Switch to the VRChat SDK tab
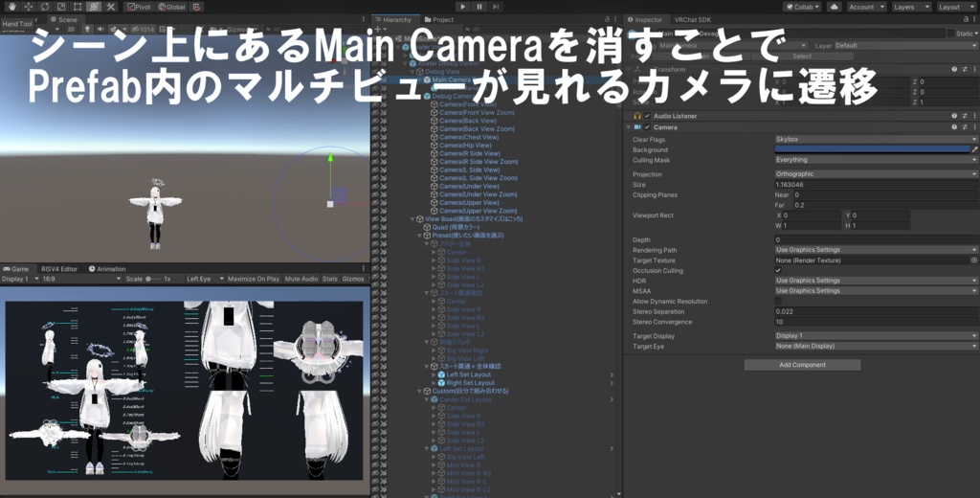Screen dimensions: 980x498 point(693,20)
